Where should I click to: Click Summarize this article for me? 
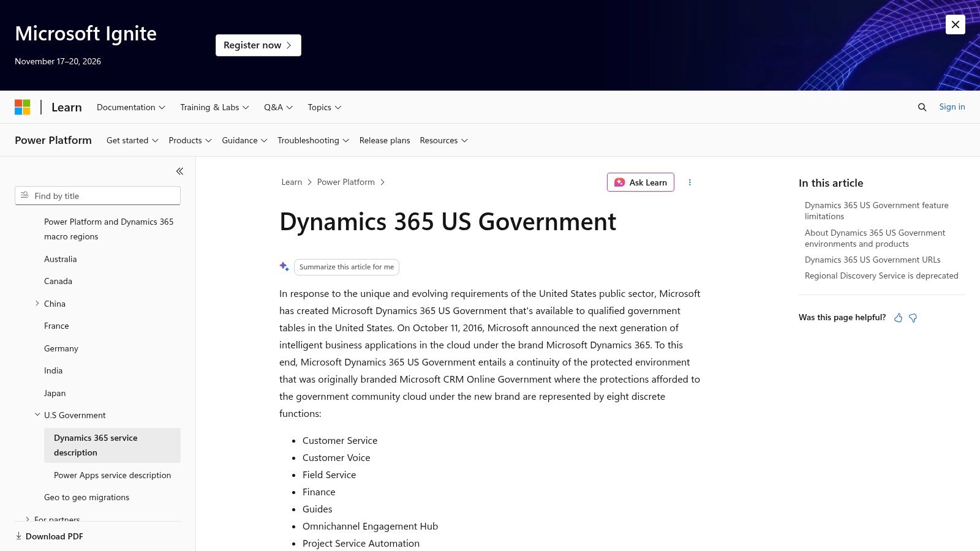pos(347,267)
